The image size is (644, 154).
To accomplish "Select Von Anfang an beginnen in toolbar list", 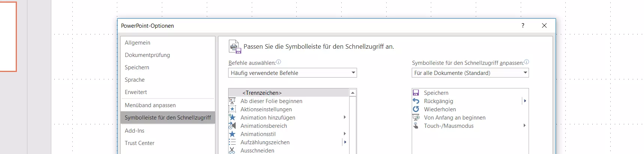I will [x=470, y=118].
